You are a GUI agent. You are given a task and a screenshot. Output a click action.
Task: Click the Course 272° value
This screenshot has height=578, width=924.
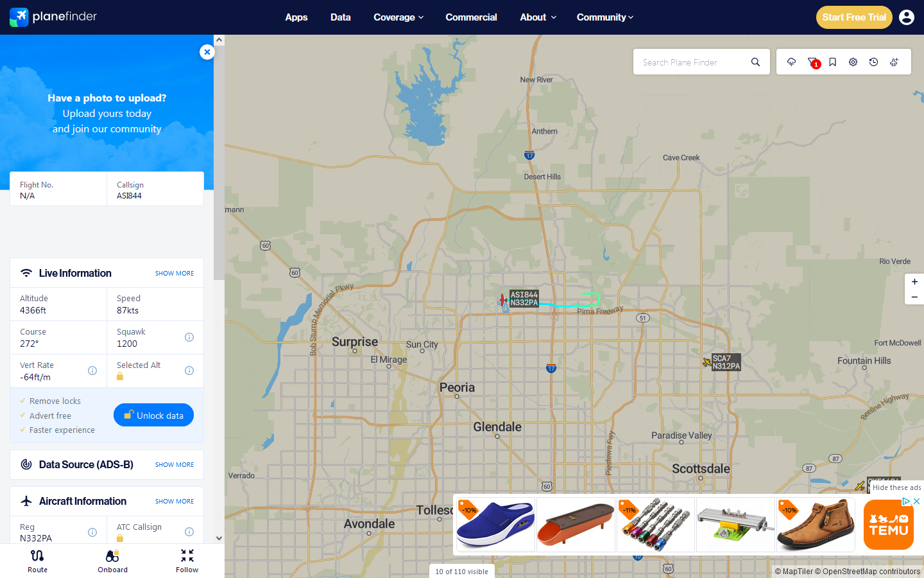point(30,344)
